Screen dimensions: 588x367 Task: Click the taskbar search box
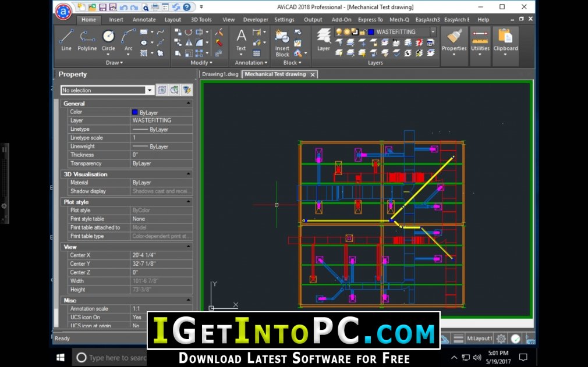click(110, 358)
